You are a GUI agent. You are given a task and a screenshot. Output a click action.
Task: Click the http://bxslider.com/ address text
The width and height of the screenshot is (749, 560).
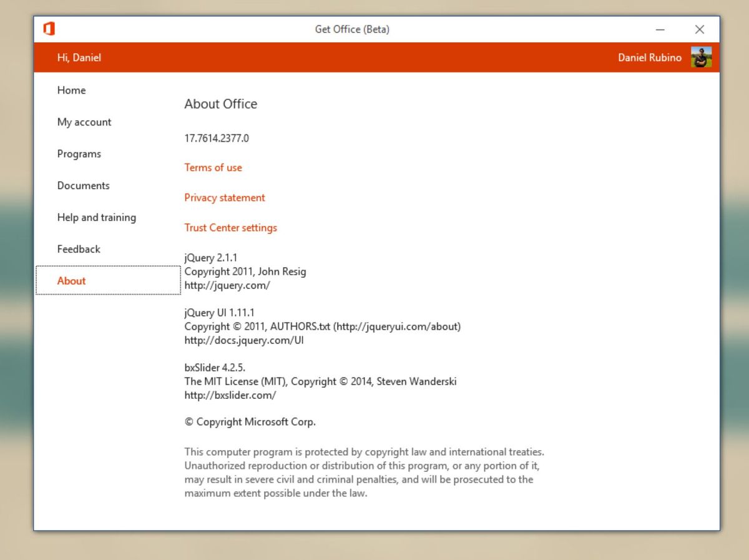click(230, 395)
